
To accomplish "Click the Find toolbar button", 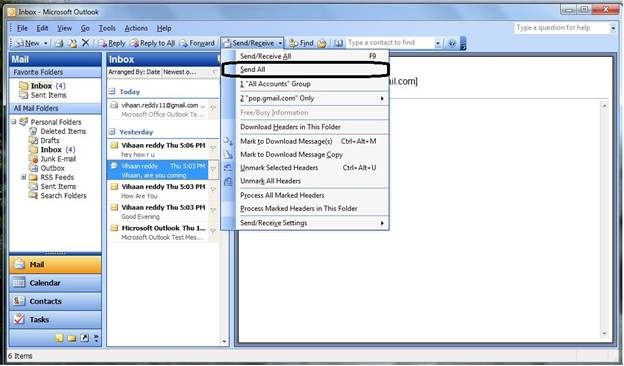I will 302,43.
